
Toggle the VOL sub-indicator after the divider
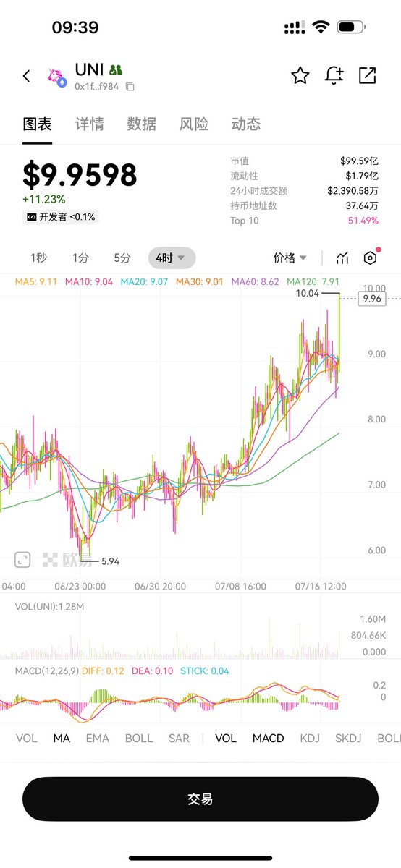(x=226, y=739)
